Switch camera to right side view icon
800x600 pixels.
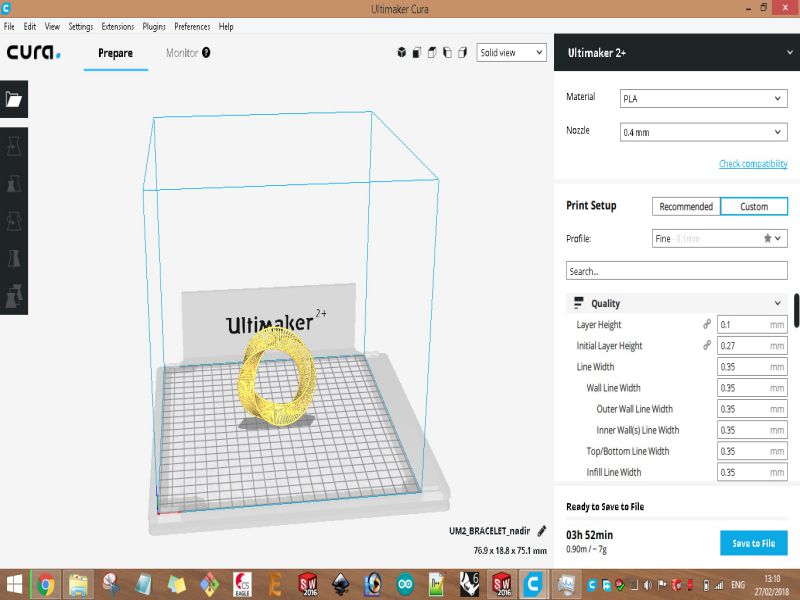pos(462,53)
